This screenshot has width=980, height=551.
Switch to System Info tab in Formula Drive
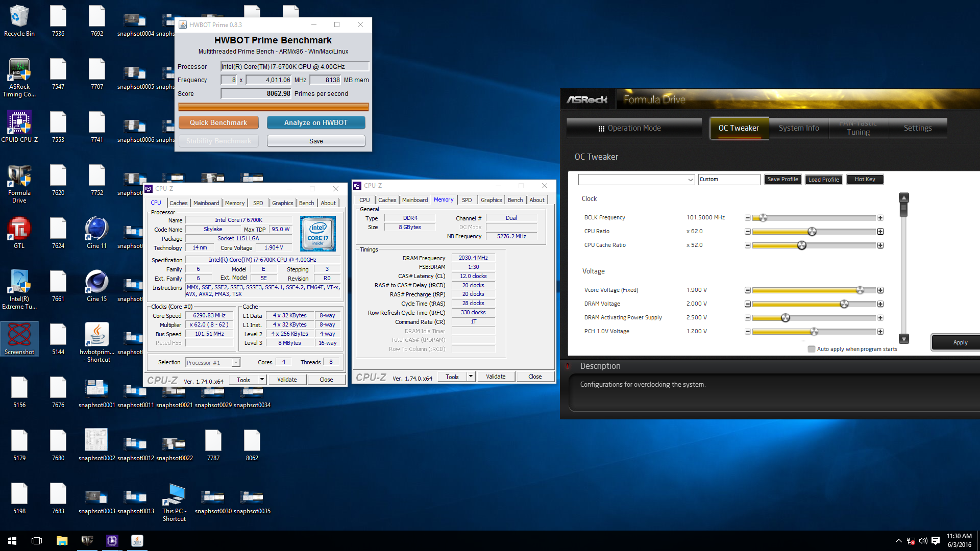pyautogui.click(x=799, y=128)
